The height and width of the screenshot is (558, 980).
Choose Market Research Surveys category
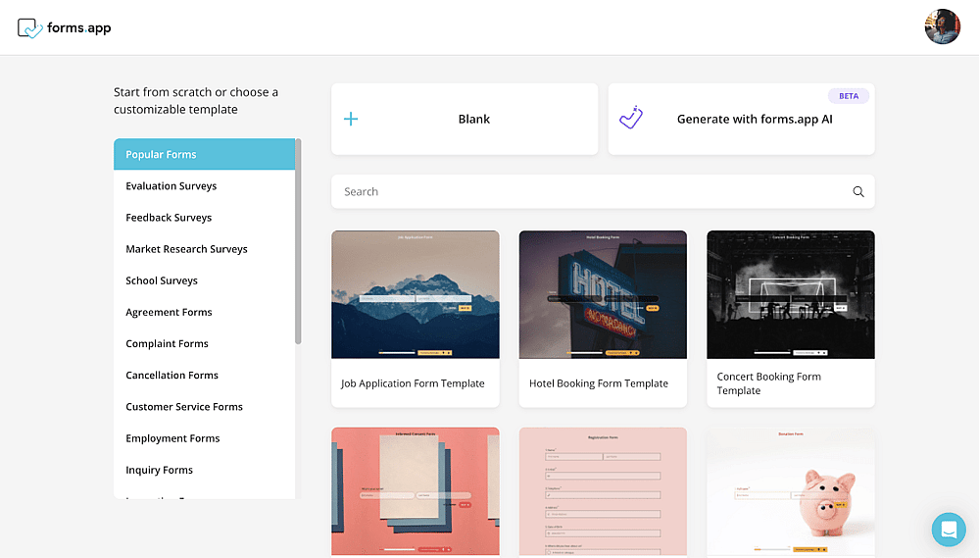click(x=186, y=249)
